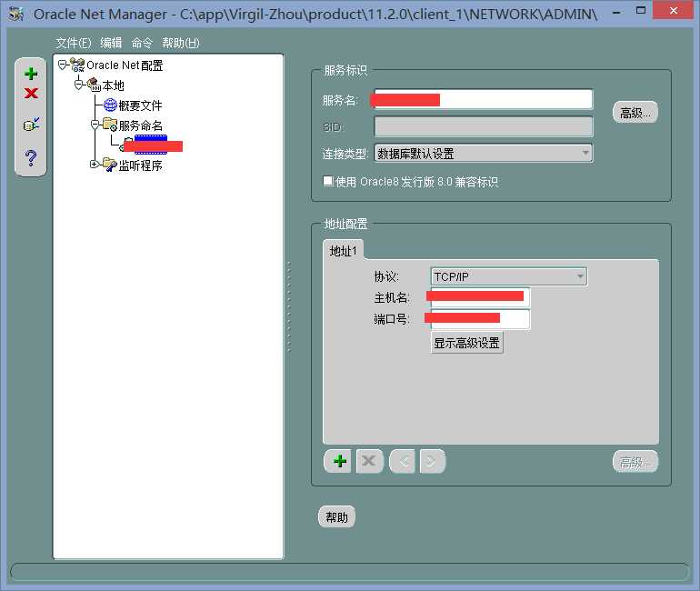Click the disabled 高级... button under 地址配置
Screen dimensions: 700x591
pos(635,462)
